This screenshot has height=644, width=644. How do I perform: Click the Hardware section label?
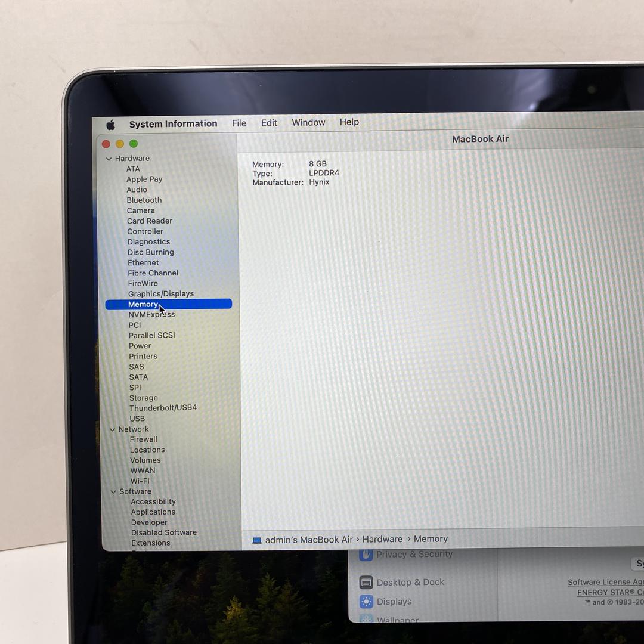[132, 159]
